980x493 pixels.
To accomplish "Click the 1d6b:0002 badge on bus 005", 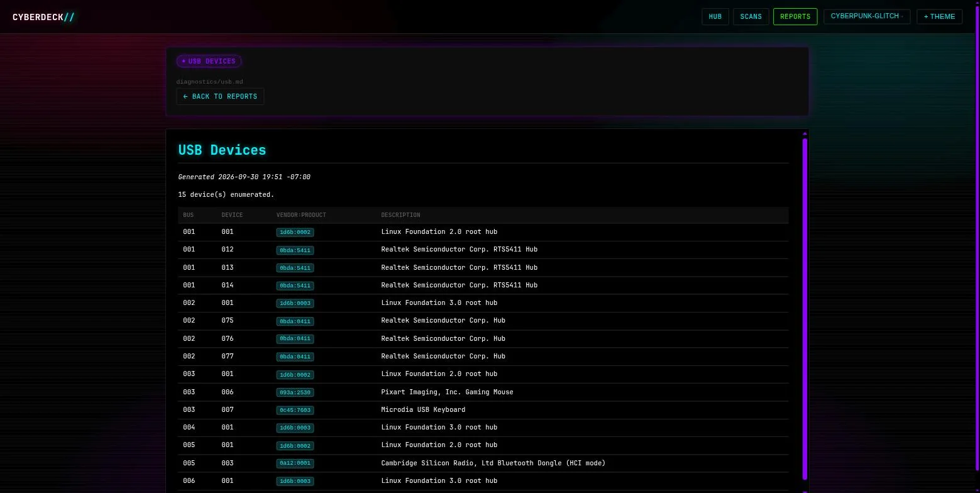I will pyautogui.click(x=295, y=446).
